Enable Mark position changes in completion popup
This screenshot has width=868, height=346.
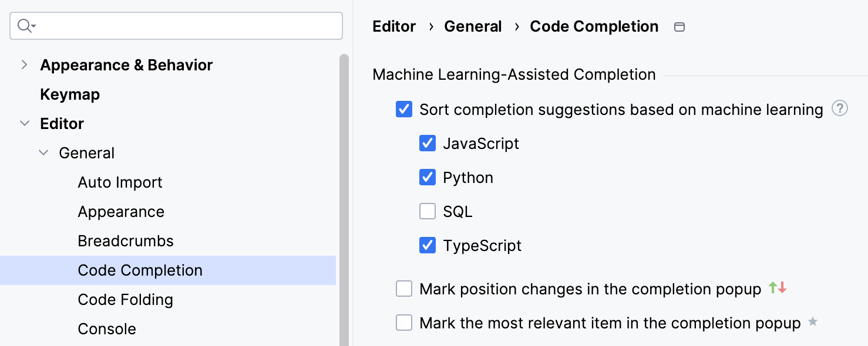click(404, 289)
